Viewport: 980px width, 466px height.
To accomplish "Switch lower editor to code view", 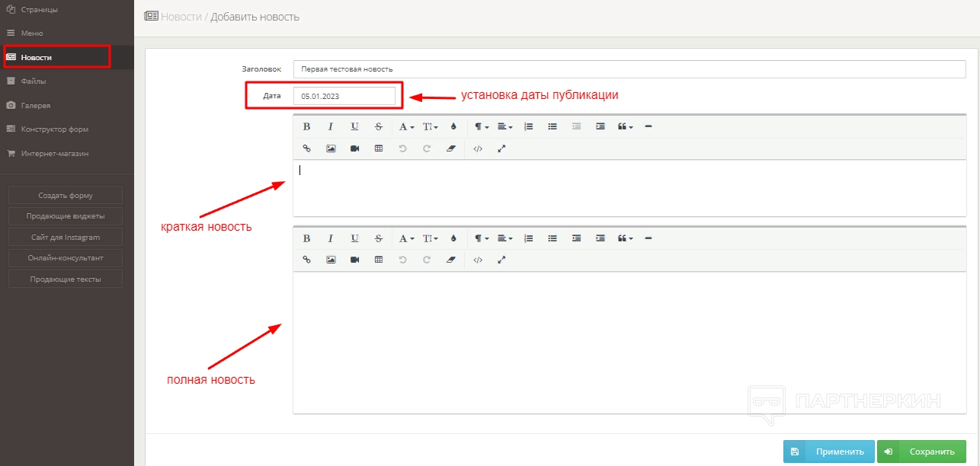I will pos(478,260).
